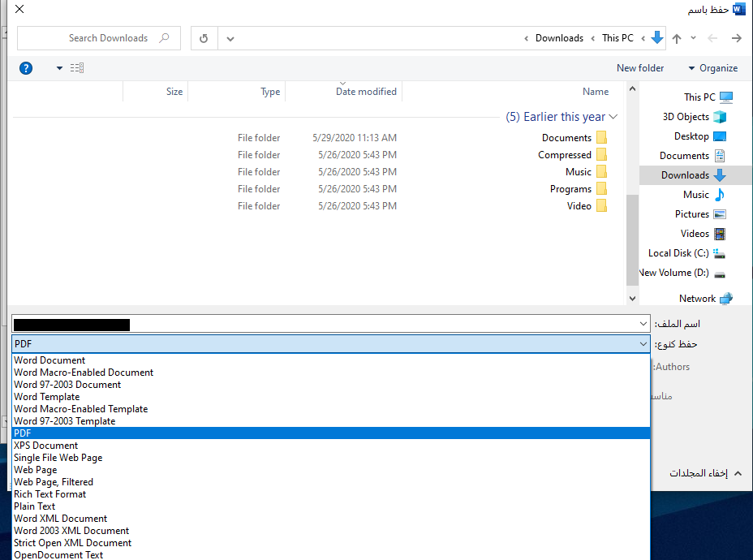Select 3D Objects in navigation pane
This screenshot has height=560, width=753.
click(695, 117)
